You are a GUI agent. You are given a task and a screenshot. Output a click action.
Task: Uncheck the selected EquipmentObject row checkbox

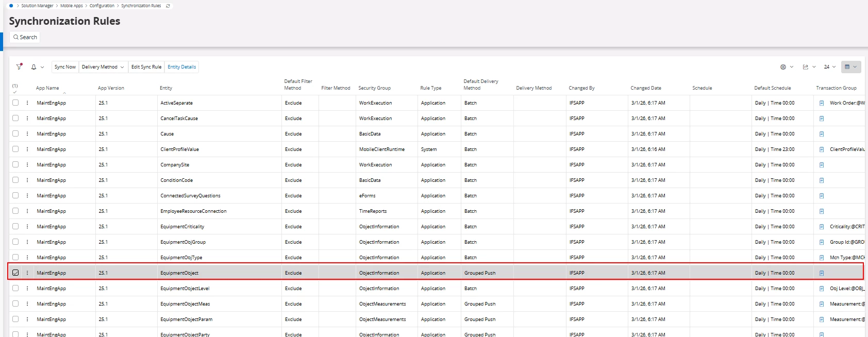[x=15, y=273]
